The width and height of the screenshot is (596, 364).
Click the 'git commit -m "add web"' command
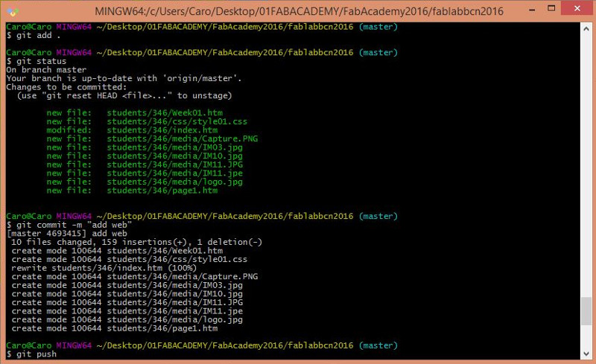tap(74, 225)
